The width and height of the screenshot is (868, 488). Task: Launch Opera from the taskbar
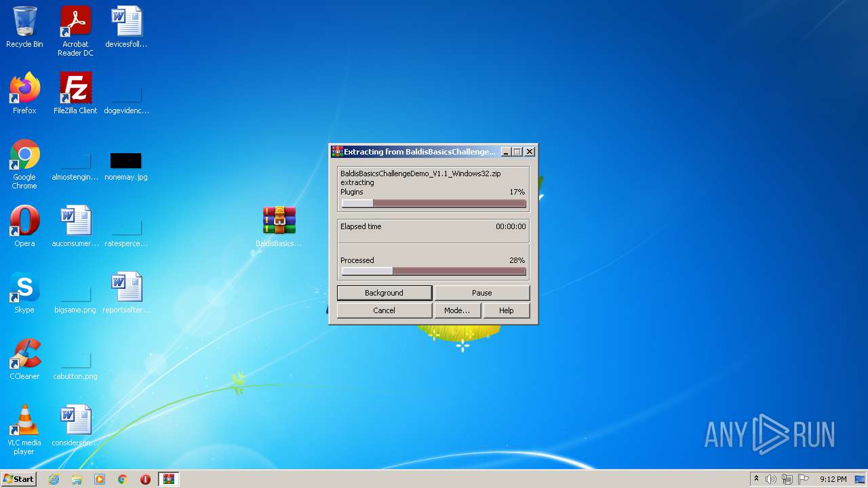pos(145,479)
